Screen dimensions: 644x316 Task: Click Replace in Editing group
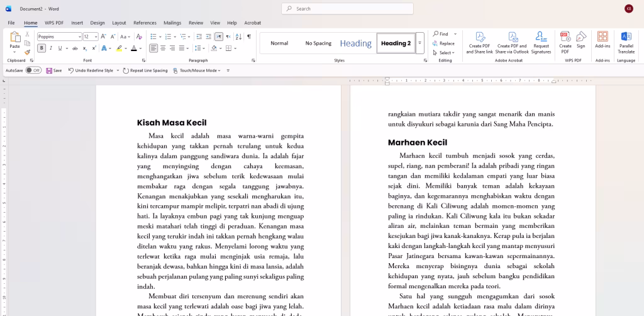click(443, 43)
